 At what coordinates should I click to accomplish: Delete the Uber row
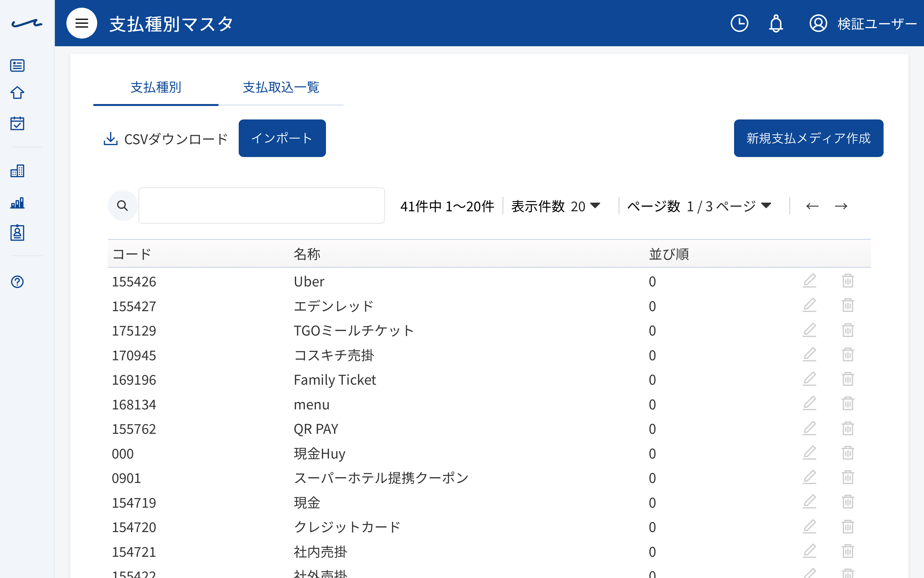point(848,281)
